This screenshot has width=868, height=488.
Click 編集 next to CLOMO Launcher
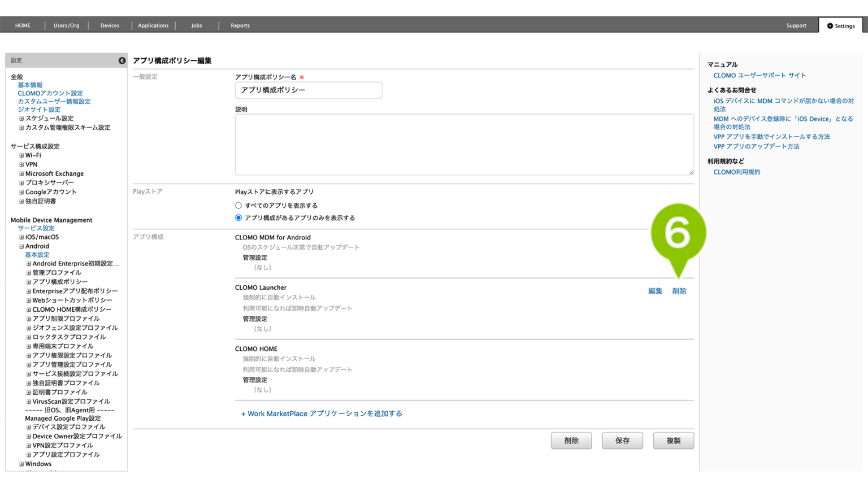coord(655,291)
